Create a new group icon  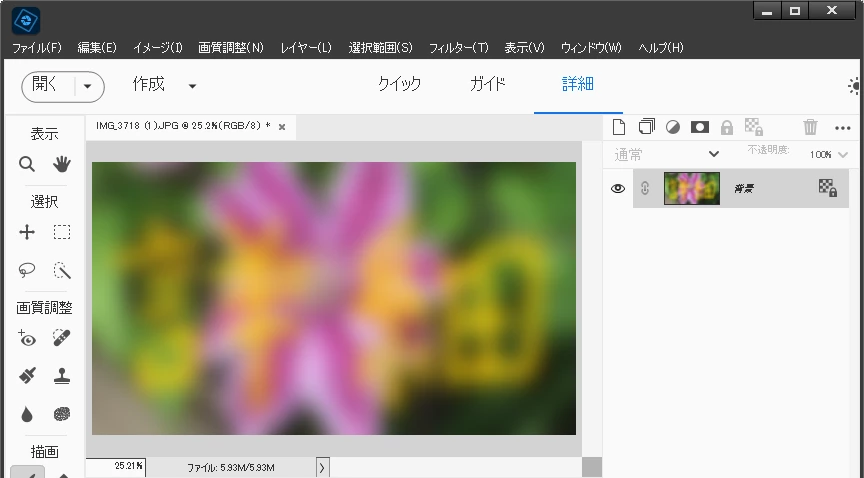646,127
